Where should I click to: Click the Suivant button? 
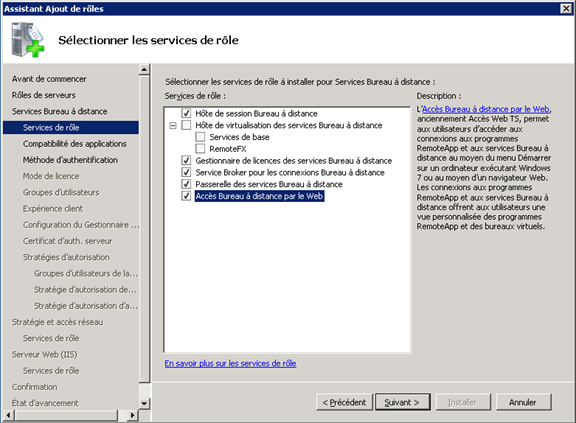[x=402, y=402]
